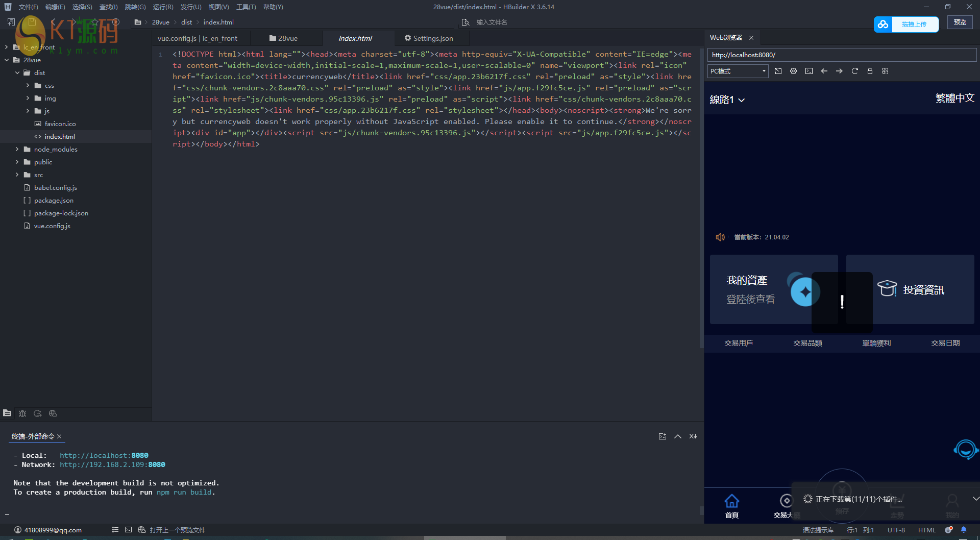Click the browser URL address field
The height and width of the screenshot is (540, 980).
(841, 55)
